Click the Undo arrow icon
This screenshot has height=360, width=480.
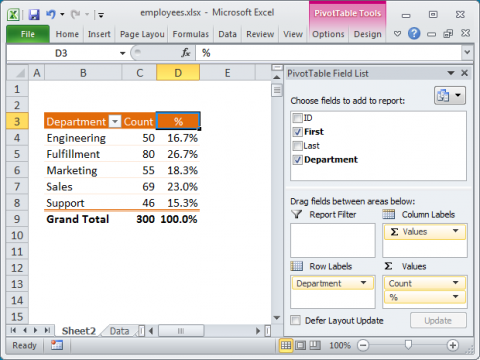[51, 14]
